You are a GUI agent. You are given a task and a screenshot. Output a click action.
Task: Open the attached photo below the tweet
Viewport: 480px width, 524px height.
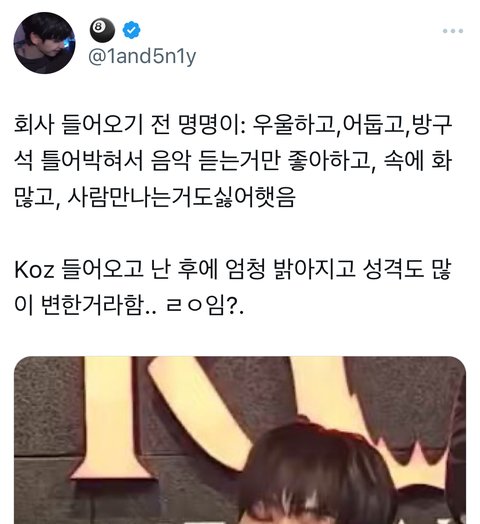pos(240,440)
